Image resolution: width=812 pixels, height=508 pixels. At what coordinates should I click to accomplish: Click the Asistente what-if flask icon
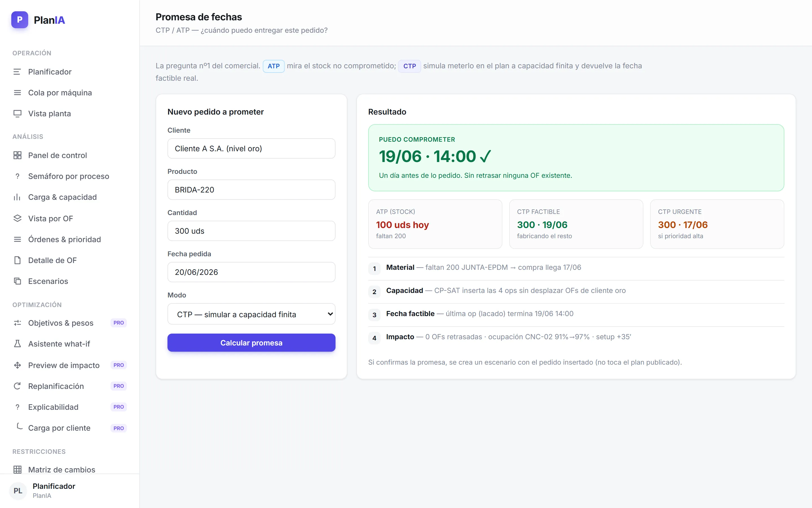tap(17, 344)
